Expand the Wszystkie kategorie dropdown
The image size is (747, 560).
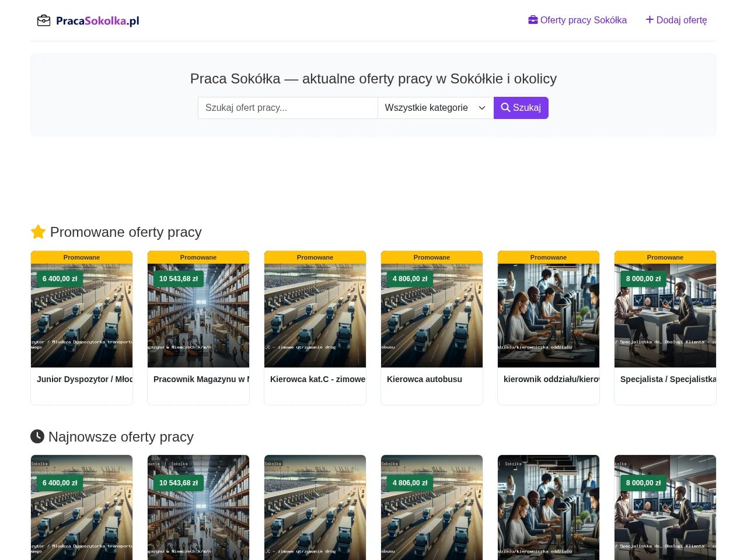[435, 108]
